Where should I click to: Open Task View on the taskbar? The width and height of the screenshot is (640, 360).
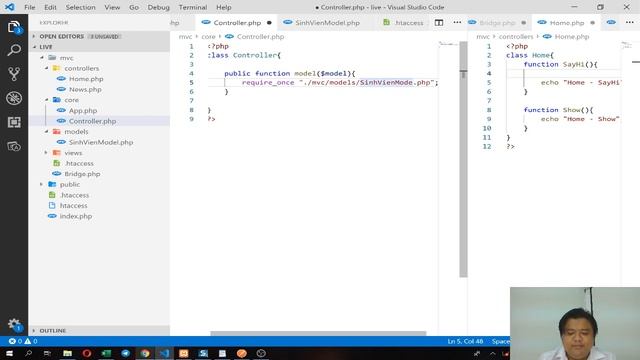click(x=47, y=353)
